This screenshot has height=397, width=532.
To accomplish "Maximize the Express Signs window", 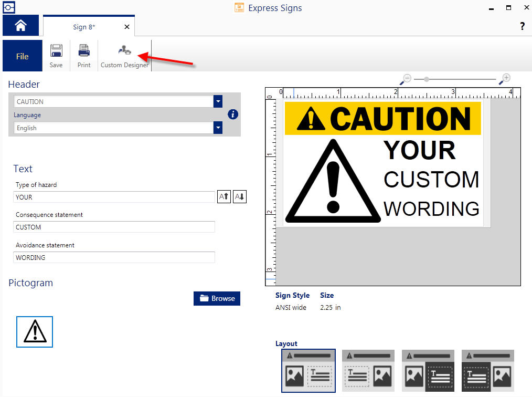I will coord(508,7).
